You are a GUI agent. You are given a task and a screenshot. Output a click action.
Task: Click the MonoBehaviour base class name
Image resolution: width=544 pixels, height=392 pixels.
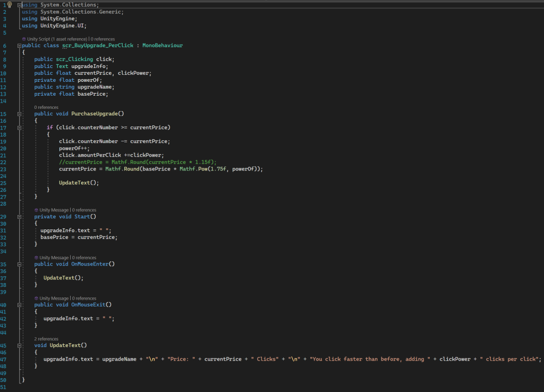coord(162,46)
